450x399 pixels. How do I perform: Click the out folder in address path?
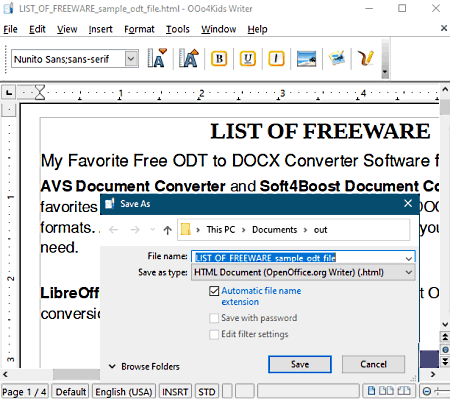point(320,230)
